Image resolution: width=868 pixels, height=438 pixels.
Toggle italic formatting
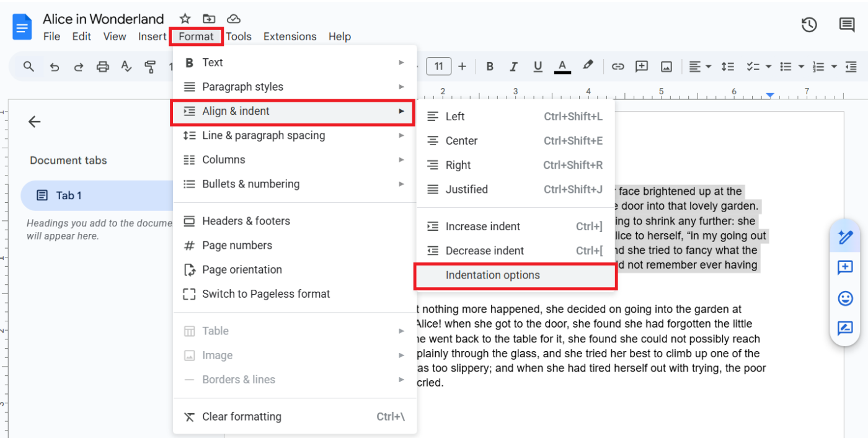[x=513, y=66]
